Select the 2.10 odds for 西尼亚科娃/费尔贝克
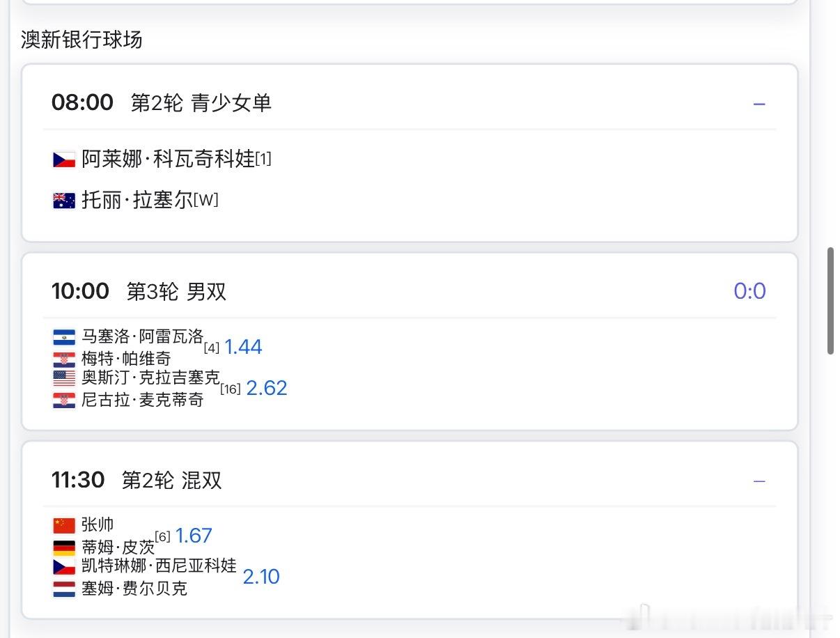 point(261,577)
